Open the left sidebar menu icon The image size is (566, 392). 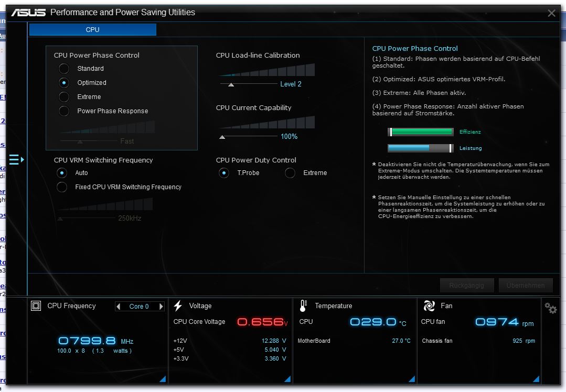tap(16, 159)
